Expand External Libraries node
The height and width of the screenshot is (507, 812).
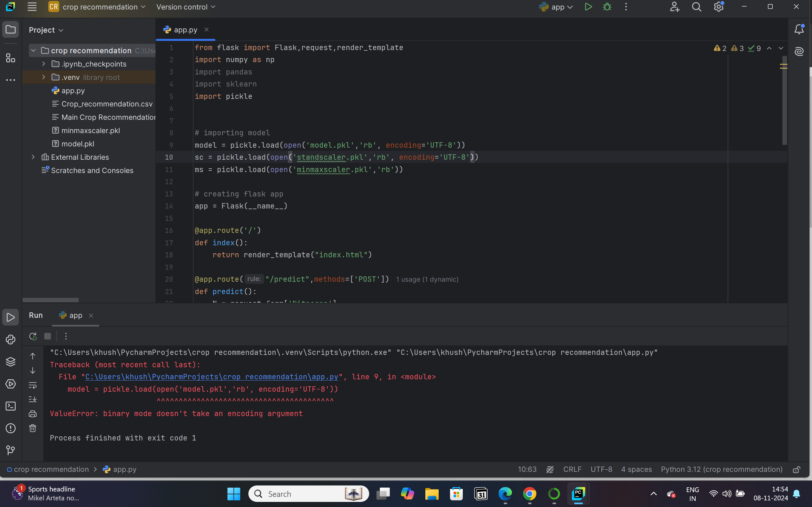[33, 157]
